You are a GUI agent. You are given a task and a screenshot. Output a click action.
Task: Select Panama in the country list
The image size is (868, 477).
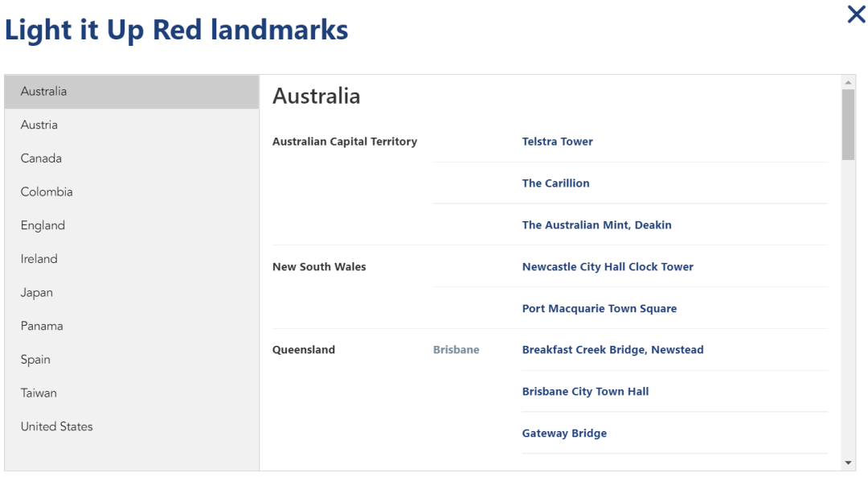[x=132, y=326]
